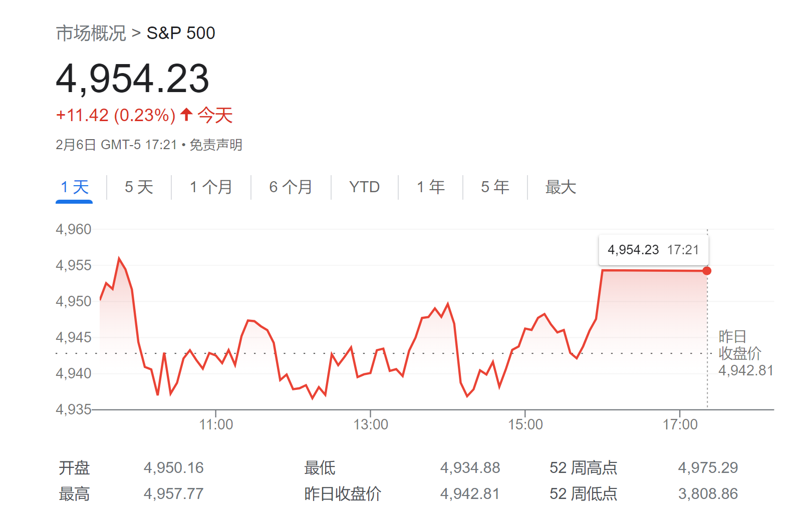Switch to the 5 天 tab
Image resolution: width=812 pixels, height=518 pixels.
tap(139, 187)
